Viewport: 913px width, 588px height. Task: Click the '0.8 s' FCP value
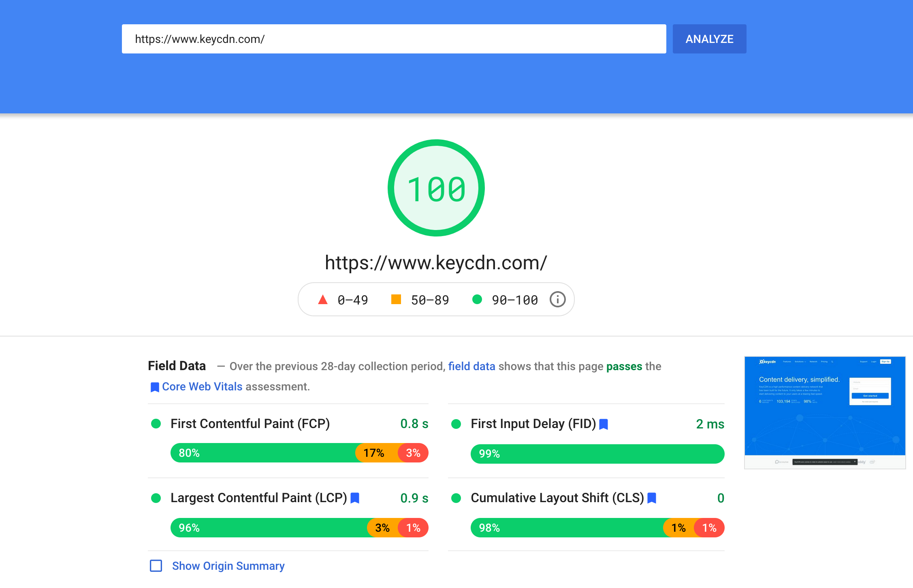[414, 424]
